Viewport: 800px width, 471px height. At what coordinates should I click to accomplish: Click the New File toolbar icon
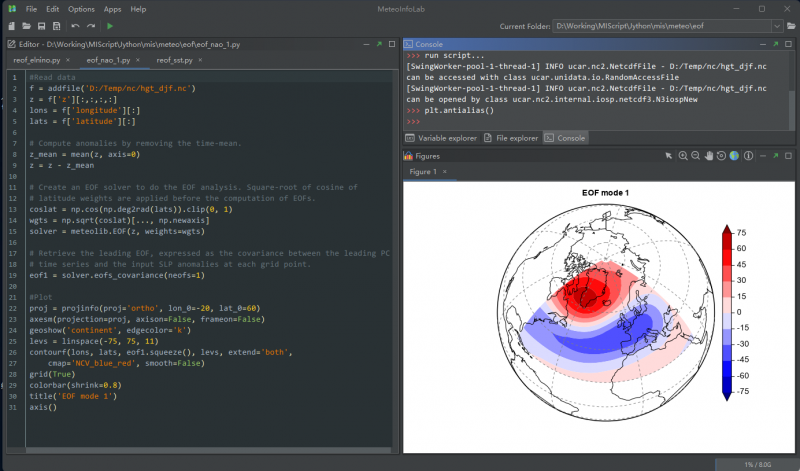[11, 25]
